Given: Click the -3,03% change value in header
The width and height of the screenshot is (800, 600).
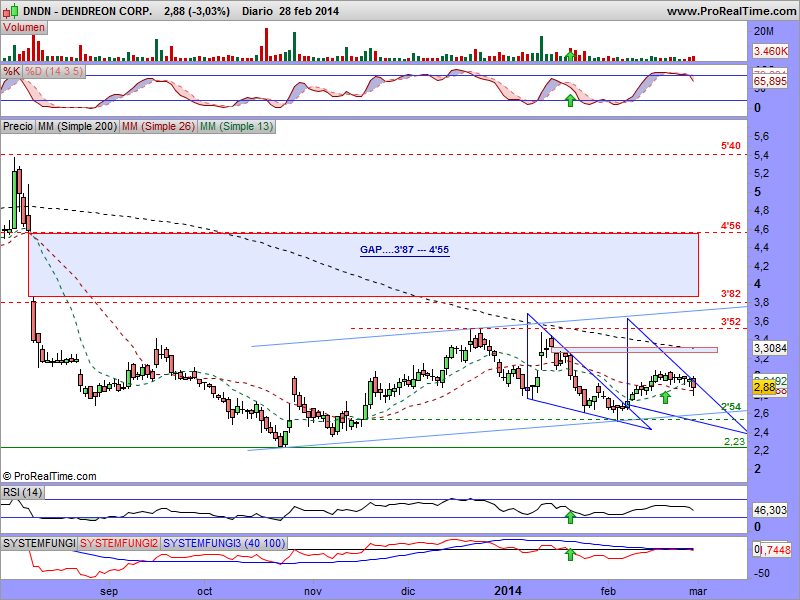Looking at the screenshot, I should [208, 11].
